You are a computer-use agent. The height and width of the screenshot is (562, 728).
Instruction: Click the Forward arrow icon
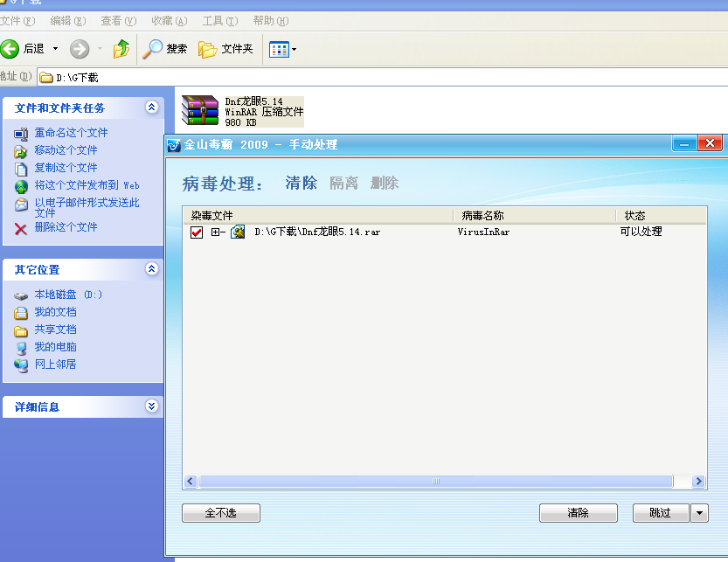80,49
